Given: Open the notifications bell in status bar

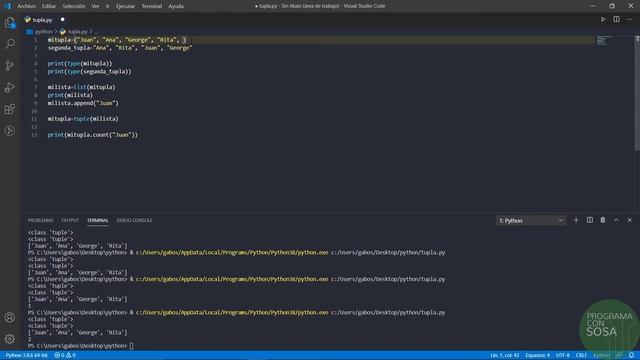Looking at the screenshot, I should click(631, 355).
